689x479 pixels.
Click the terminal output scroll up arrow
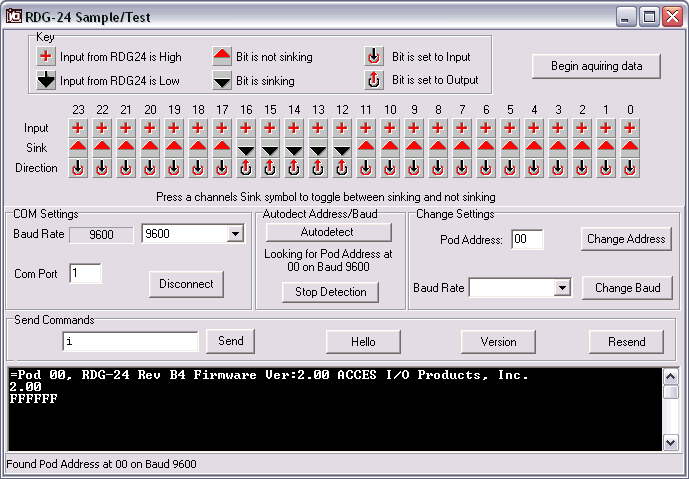[671, 377]
